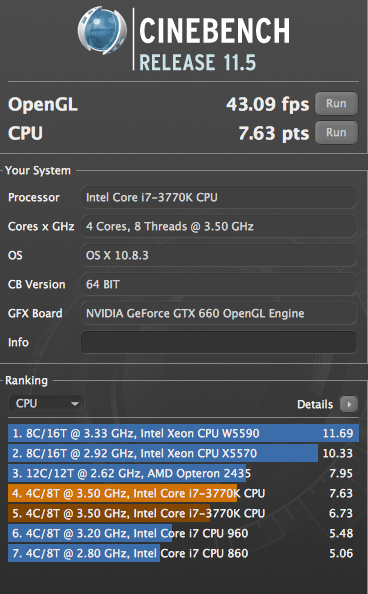Open the CPU ranking dropdown

[x=46, y=403]
